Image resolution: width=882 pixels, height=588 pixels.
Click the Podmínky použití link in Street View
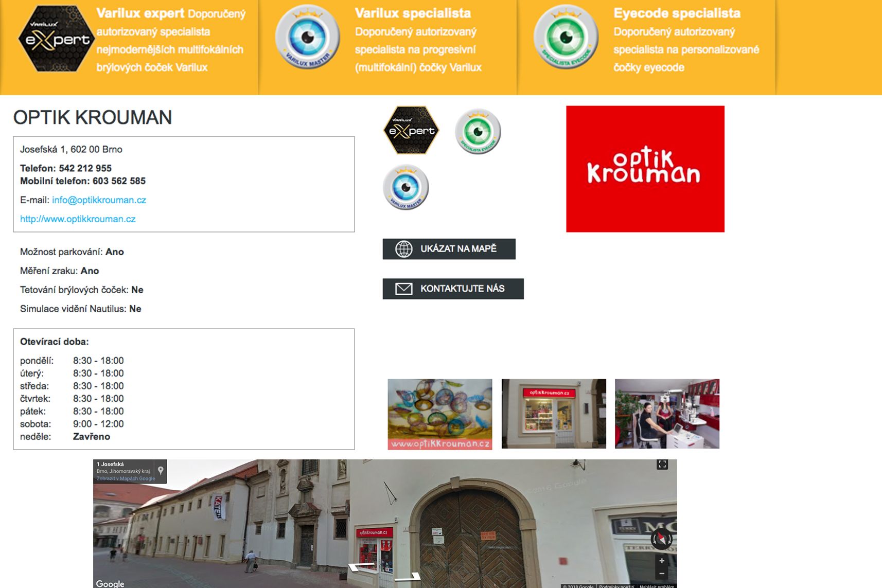(x=616, y=586)
